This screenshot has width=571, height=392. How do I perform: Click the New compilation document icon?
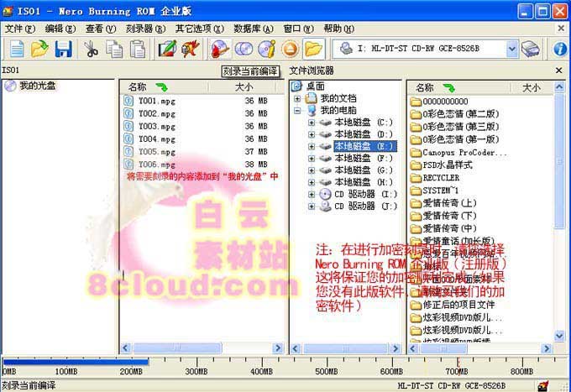click(x=17, y=49)
